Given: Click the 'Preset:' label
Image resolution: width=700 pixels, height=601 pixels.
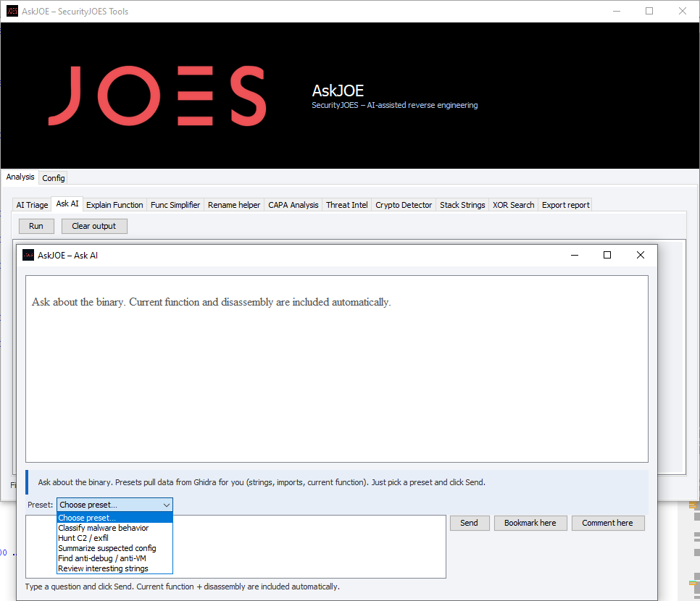Looking at the screenshot, I should point(40,505).
